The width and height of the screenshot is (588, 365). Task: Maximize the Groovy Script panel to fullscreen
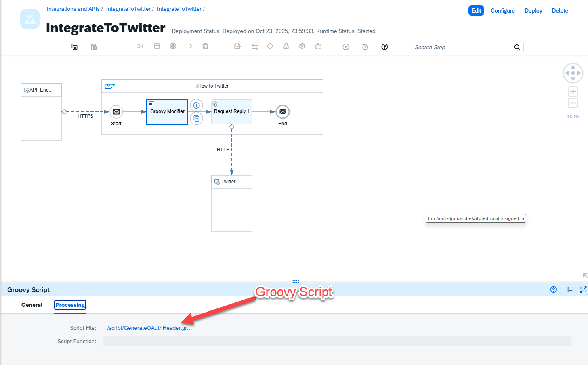(x=583, y=289)
